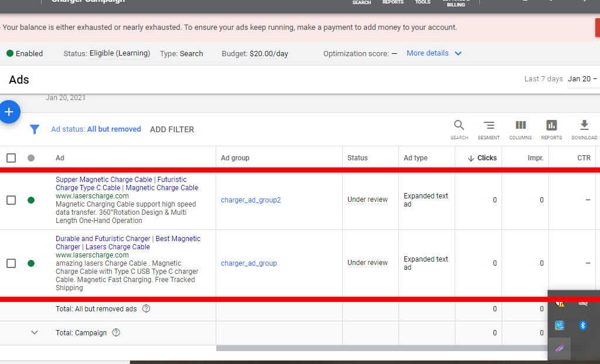
Task: Sort by the Status column header
Action: (x=357, y=158)
